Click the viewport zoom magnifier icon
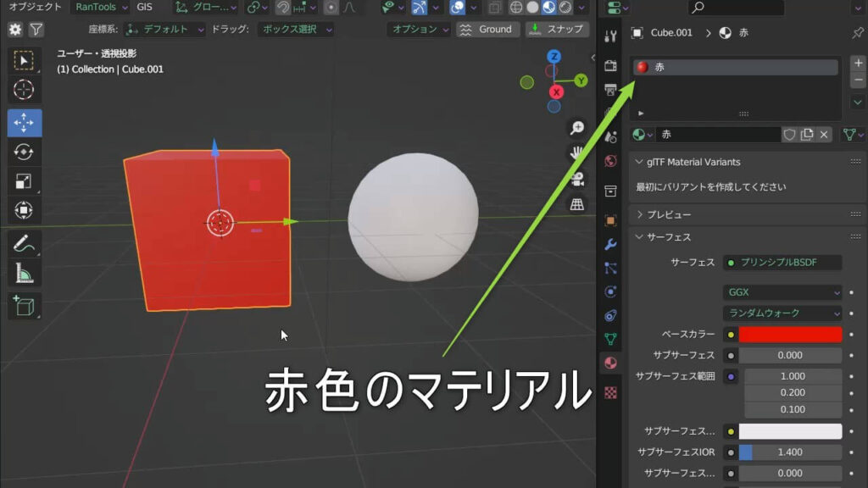This screenshot has width=868, height=488. coord(576,128)
